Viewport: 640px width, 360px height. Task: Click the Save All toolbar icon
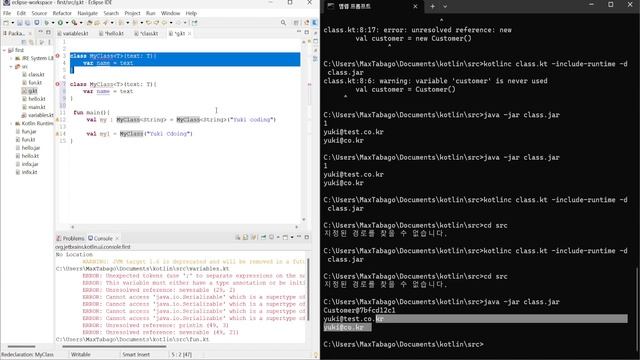27,23
